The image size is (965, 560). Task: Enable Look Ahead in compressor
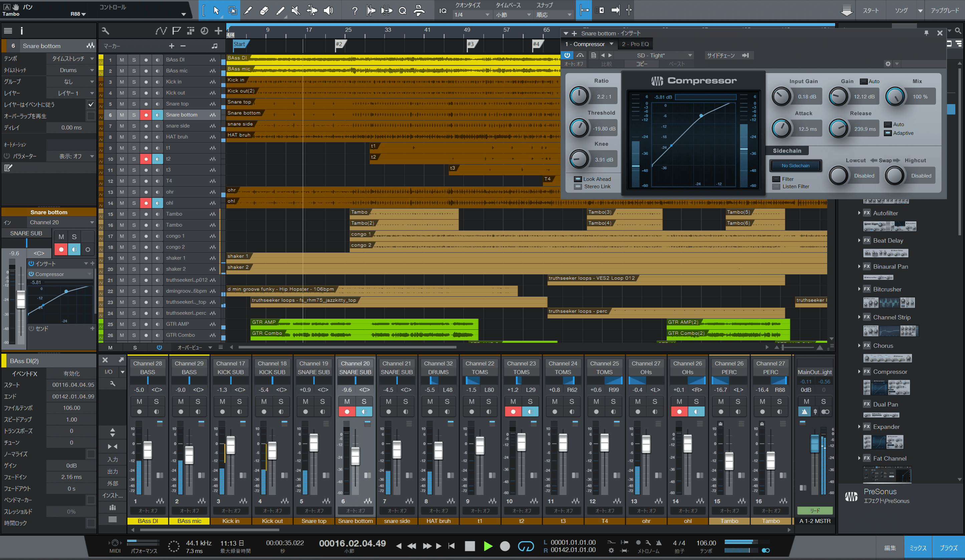[577, 179]
